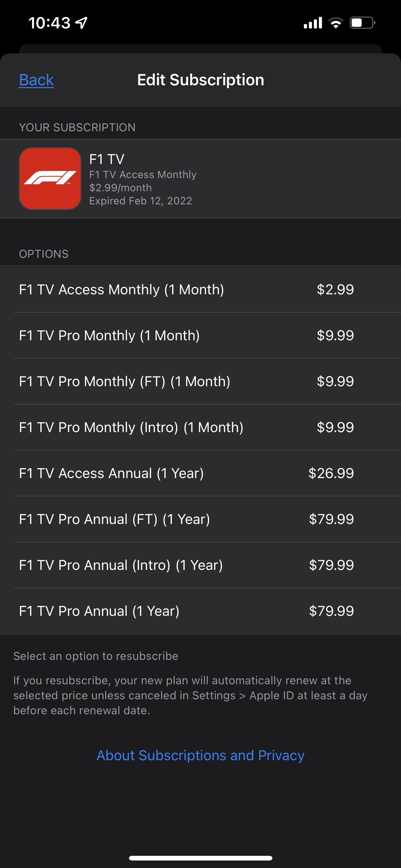Select F1 TV Pro Annual (1 Year)
Screen dimensions: 401x868
(x=99, y=611)
